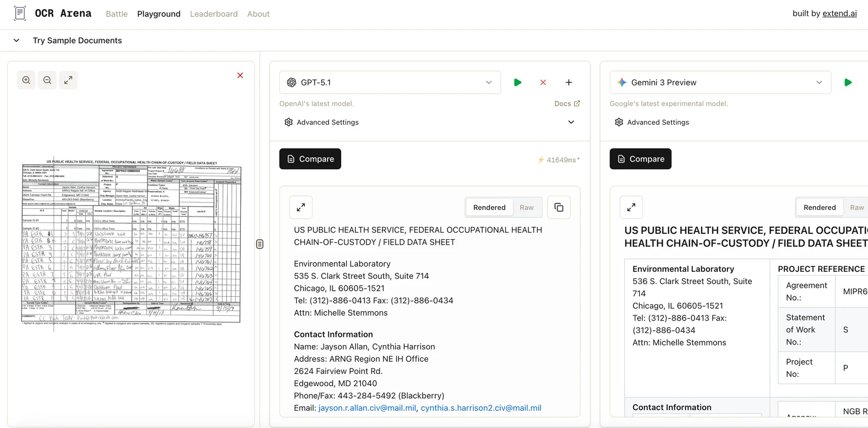Image resolution: width=868 pixels, height=428 pixels.
Task: Select Rendered view in Gemini panel
Action: 819,207
